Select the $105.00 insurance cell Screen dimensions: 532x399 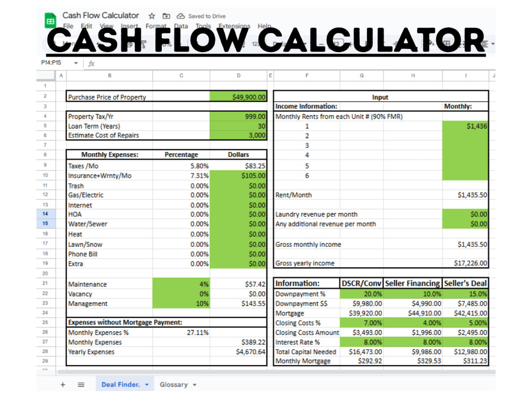(x=238, y=176)
